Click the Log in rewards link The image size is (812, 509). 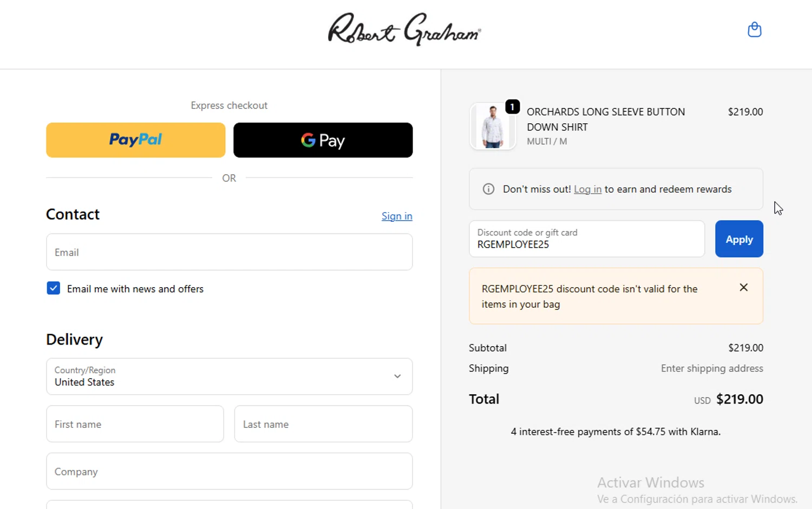coord(587,189)
